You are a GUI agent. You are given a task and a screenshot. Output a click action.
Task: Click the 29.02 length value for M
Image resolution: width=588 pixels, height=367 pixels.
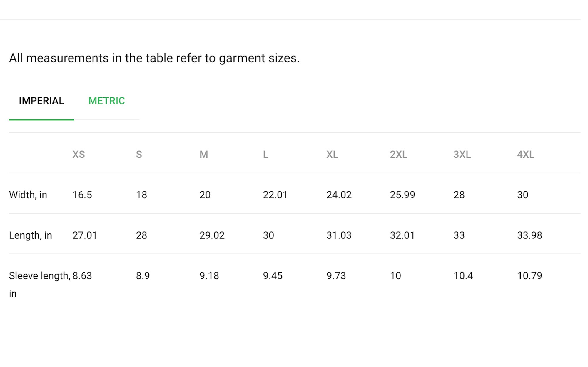pos(212,235)
